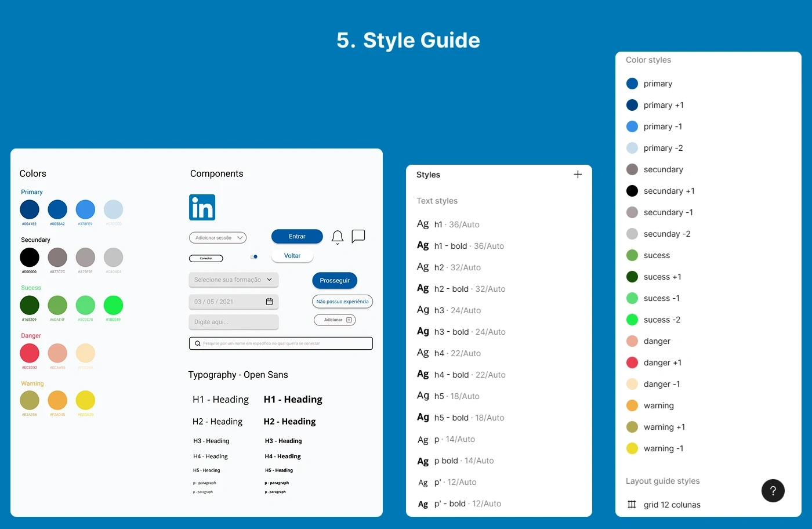Open the help question mark button

[773, 491]
